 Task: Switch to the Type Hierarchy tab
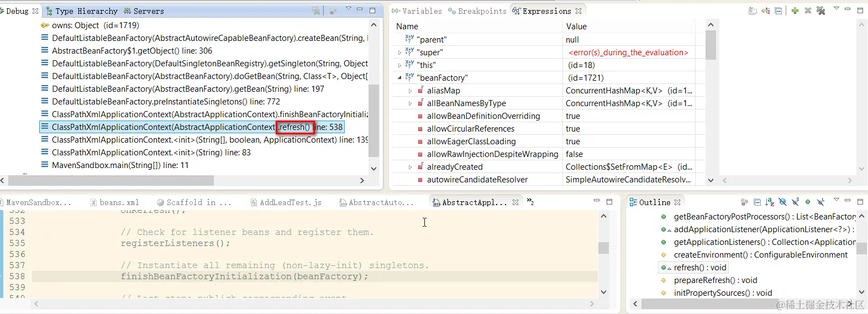(82, 11)
